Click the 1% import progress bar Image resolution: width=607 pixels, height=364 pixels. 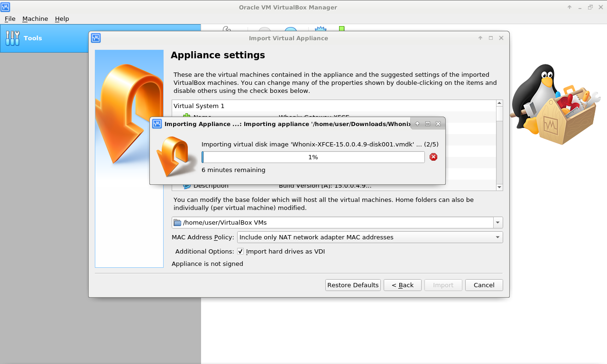coord(313,157)
